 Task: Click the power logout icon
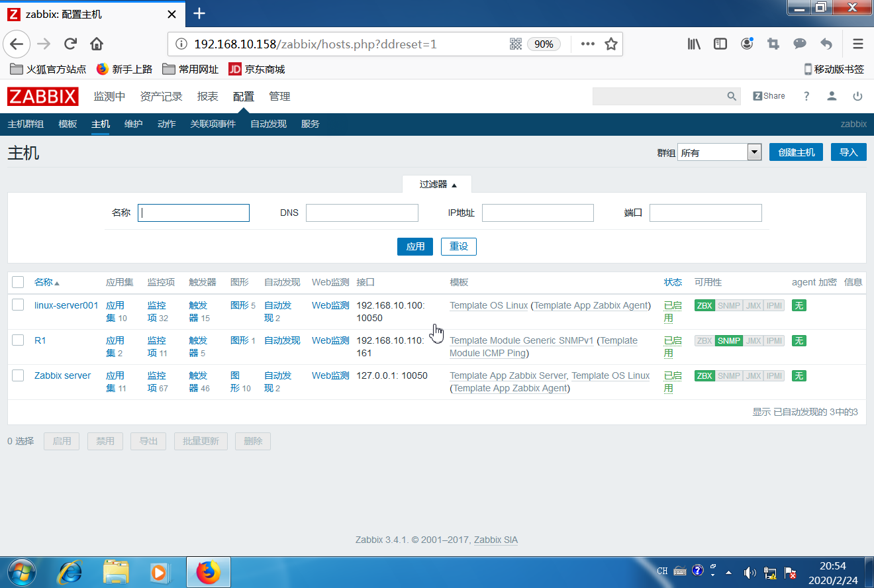pos(857,97)
